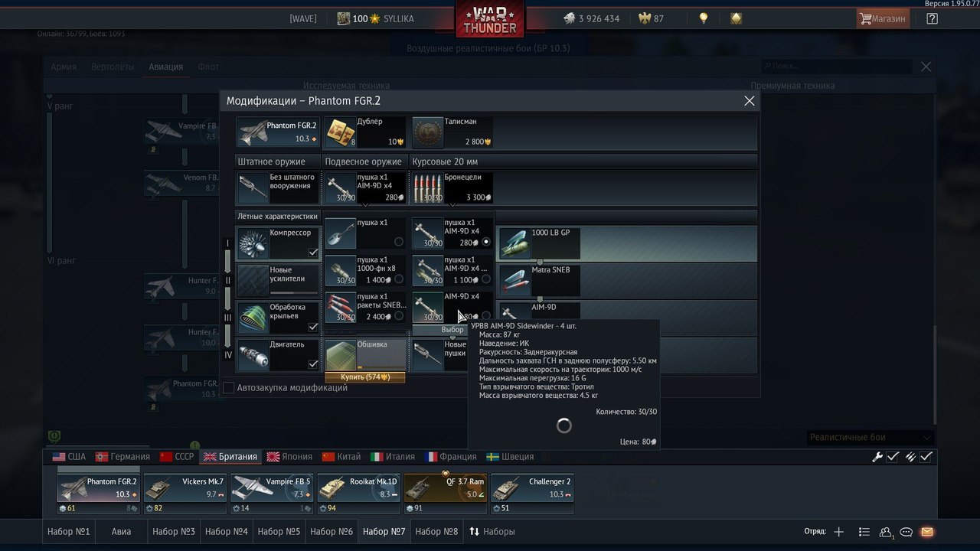Image resolution: width=980 pixels, height=551 pixels.
Task: Select 'пушка x1 AIM-9D x4' 1 100 loadout radio
Action: (x=485, y=279)
